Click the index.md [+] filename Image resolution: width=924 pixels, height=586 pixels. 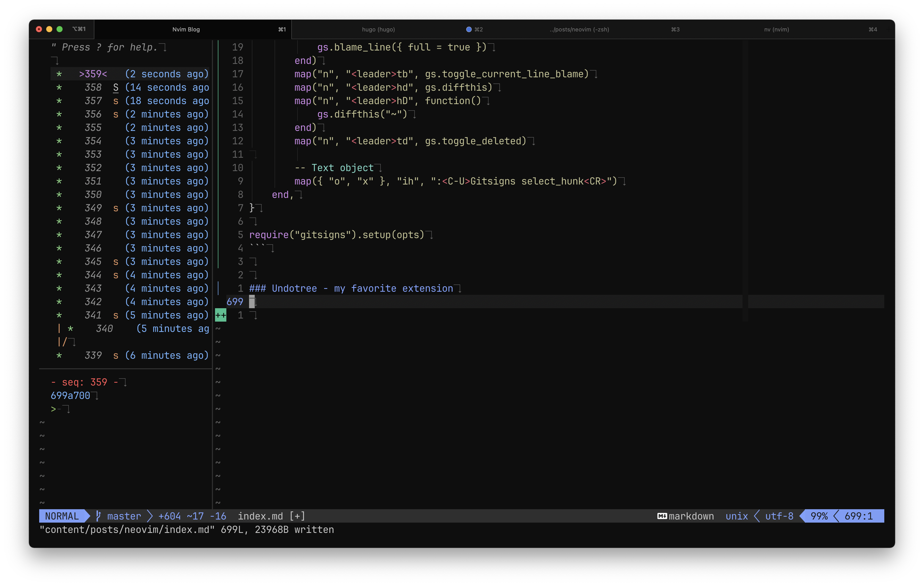tap(271, 516)
